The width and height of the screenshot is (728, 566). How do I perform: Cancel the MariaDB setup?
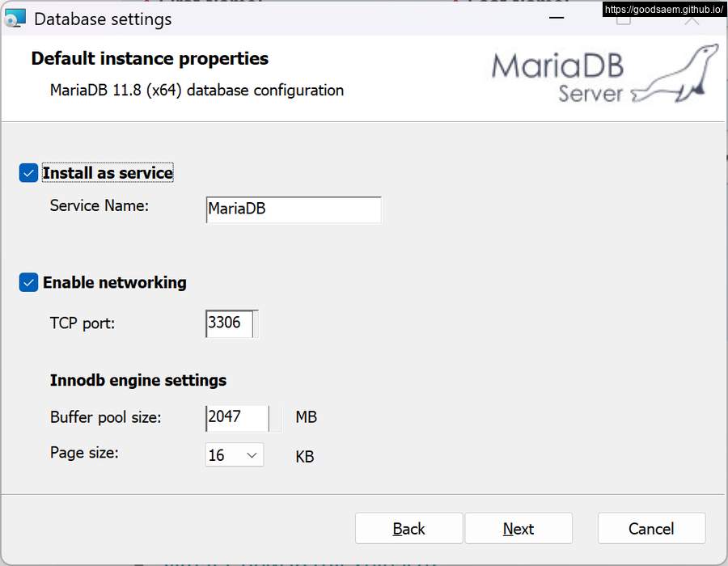pyautogui.click(x=651, y=529)
